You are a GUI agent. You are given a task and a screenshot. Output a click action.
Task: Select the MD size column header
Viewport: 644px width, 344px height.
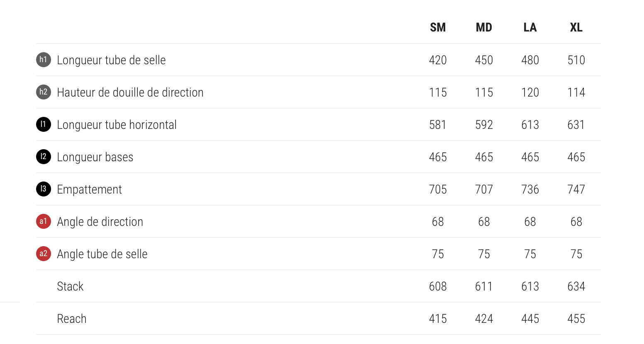point(484,27)
